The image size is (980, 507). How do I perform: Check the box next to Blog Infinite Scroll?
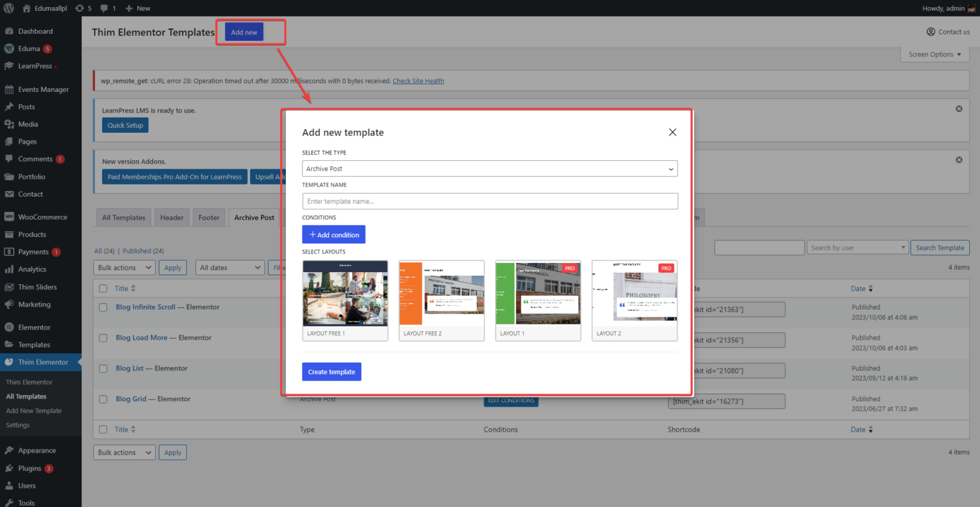pyautogui.click(x=103, y=306)
